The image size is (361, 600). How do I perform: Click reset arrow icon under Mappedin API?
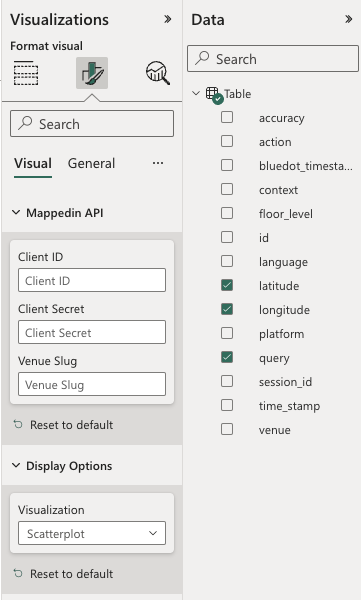tap(18, 424)
